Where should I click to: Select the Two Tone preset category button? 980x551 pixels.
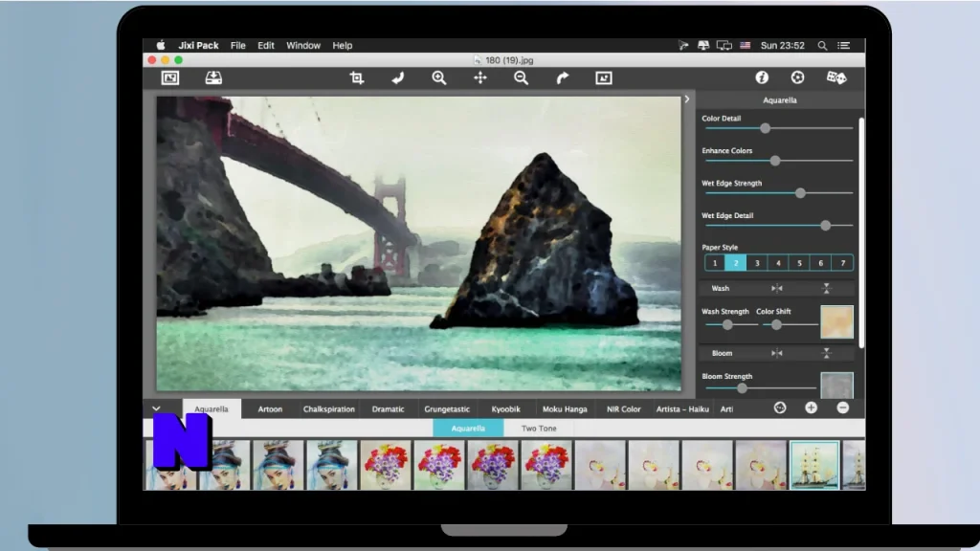[539, 428]
